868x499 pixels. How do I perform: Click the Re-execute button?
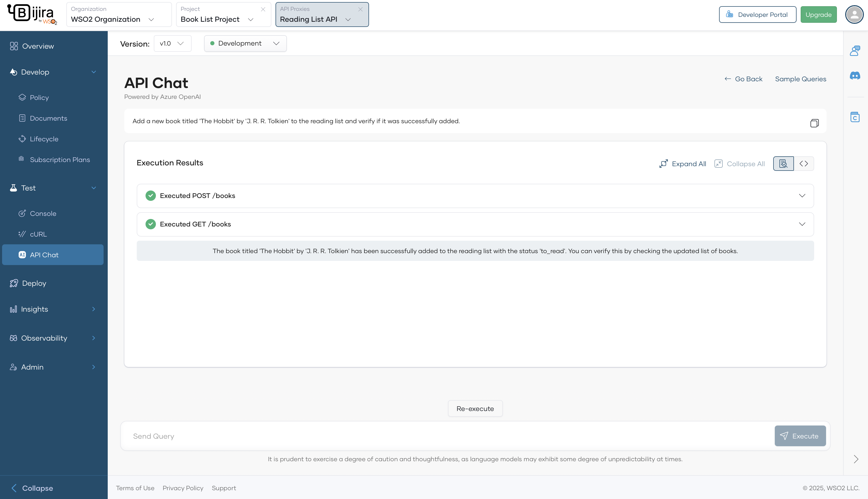click(475, 408)
